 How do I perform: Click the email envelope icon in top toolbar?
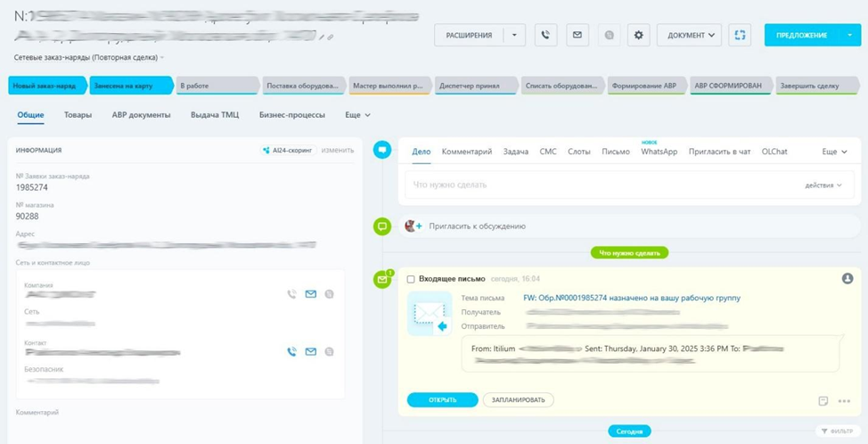click(x=577, y=35)
